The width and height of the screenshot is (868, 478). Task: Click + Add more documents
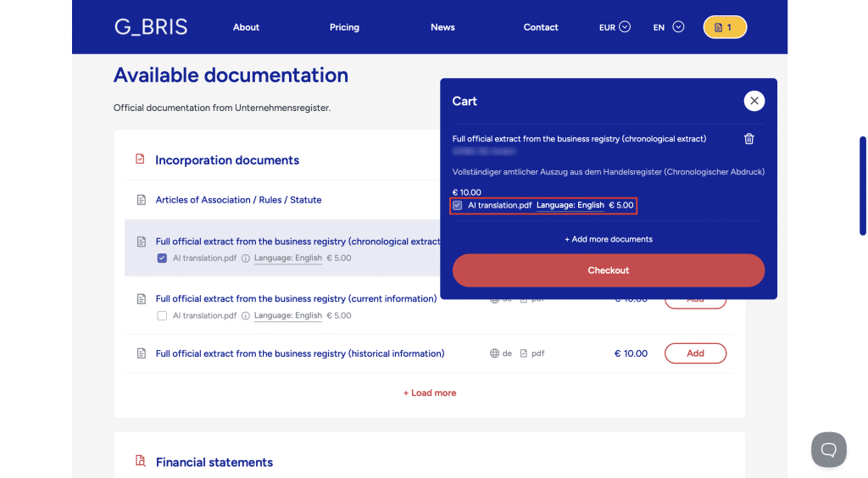[609, 239]
